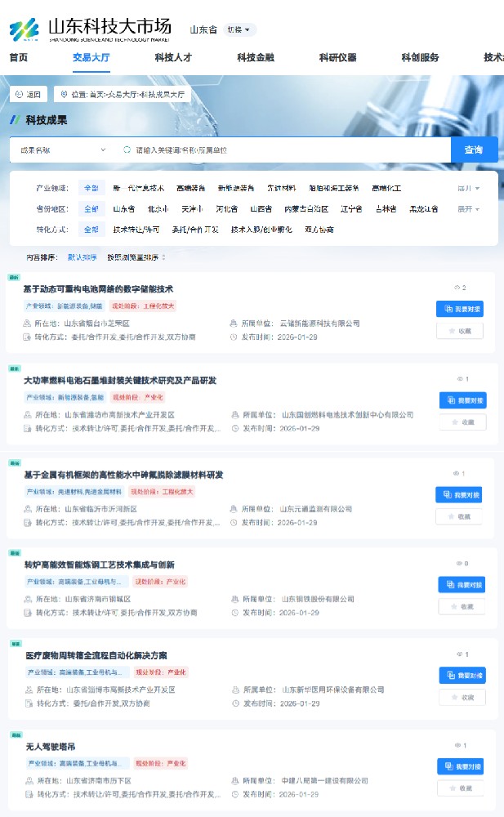Open 基于动态可重构电池网络的数字储能技术 listing
This screenshot has width=504, height=817.
pyautogui.click(x=98, y=289)
